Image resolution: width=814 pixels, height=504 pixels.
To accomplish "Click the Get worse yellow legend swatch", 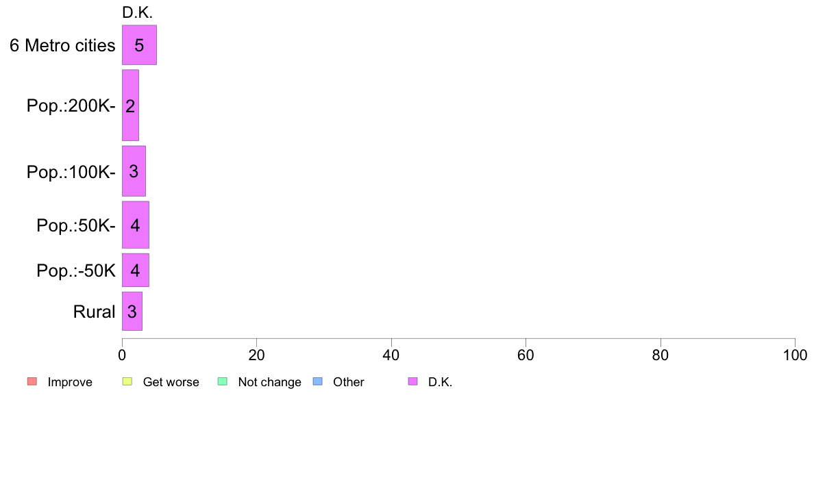I will [127, 381].
